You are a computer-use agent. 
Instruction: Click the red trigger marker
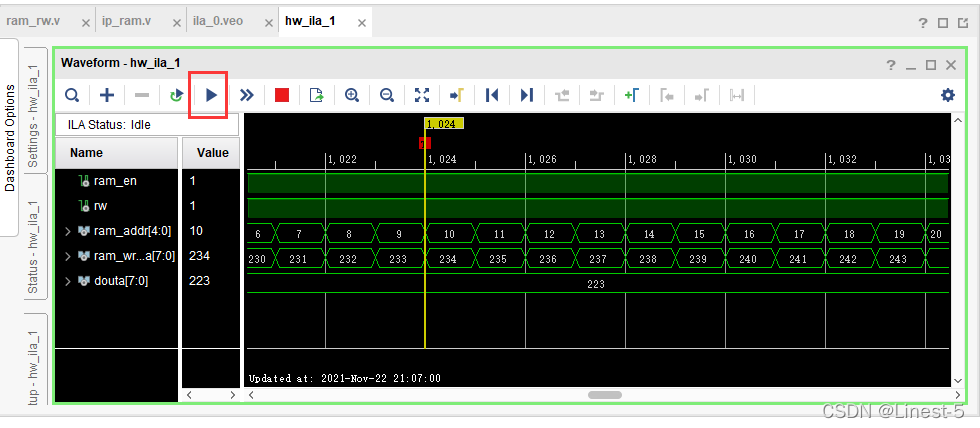point(424,144)
